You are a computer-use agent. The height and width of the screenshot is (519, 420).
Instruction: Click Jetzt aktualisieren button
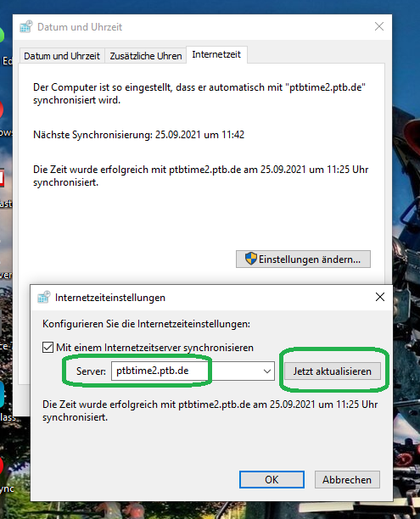point(333,371)
